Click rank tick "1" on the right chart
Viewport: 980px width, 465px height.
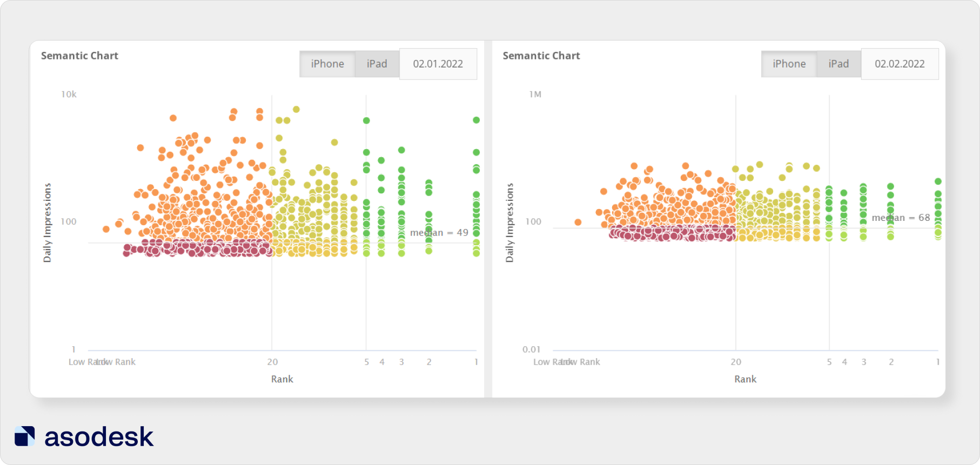point(938,362)
